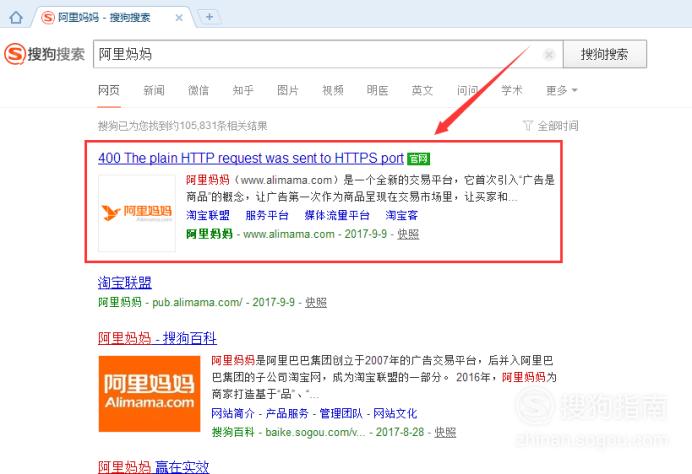Switch to the 问问 tab
692x474 pixels.
click(467, 90)
